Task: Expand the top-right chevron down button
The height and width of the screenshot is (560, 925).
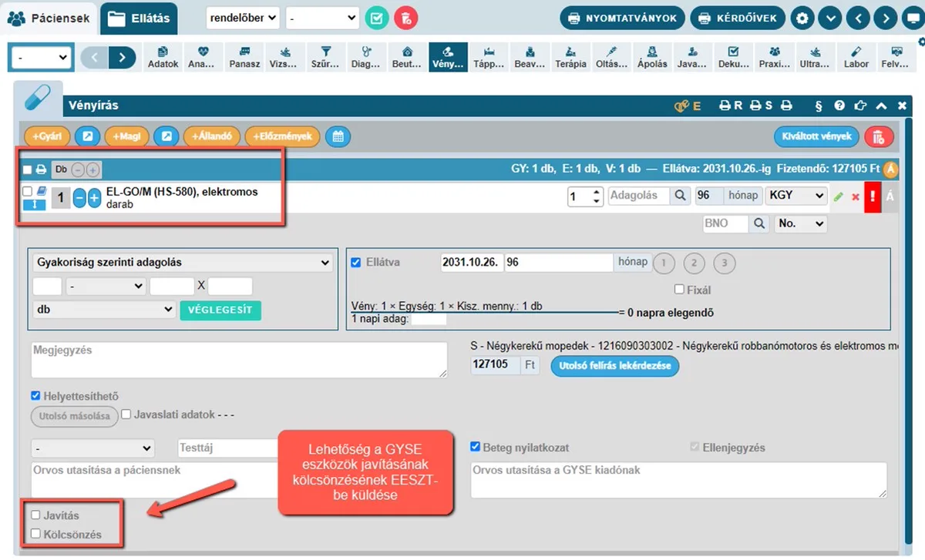Action: [829, 17]
